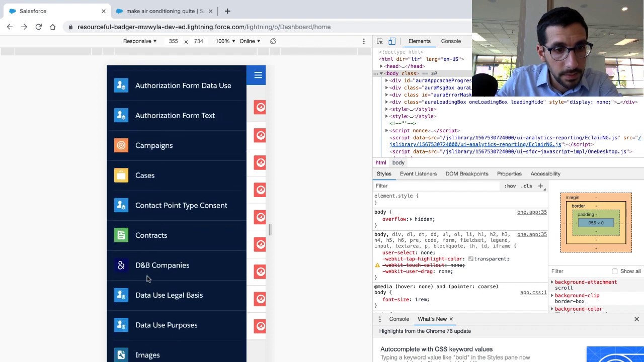Click the viewport width field 355

click(173, 41)
